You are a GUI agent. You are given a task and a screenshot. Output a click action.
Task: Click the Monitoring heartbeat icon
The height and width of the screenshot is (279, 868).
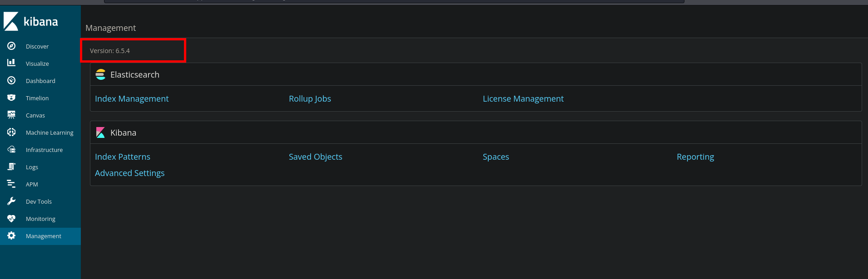pyautogui.click(x=11, y=219)
